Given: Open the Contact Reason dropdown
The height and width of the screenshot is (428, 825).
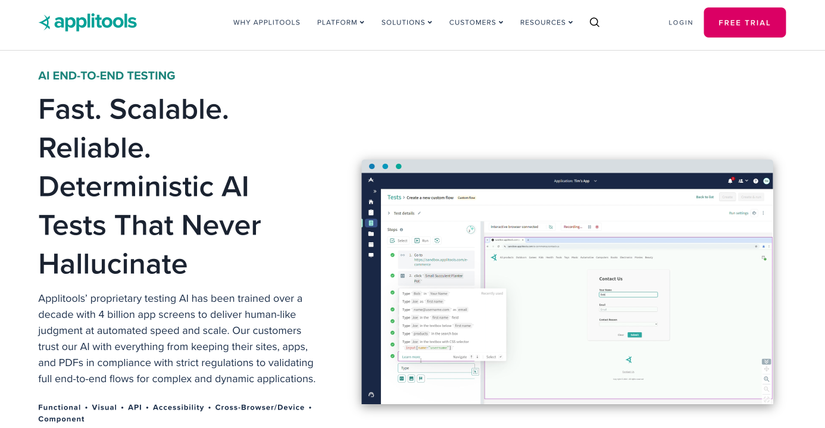Looking at the screenshot, I should coord(628,324).
